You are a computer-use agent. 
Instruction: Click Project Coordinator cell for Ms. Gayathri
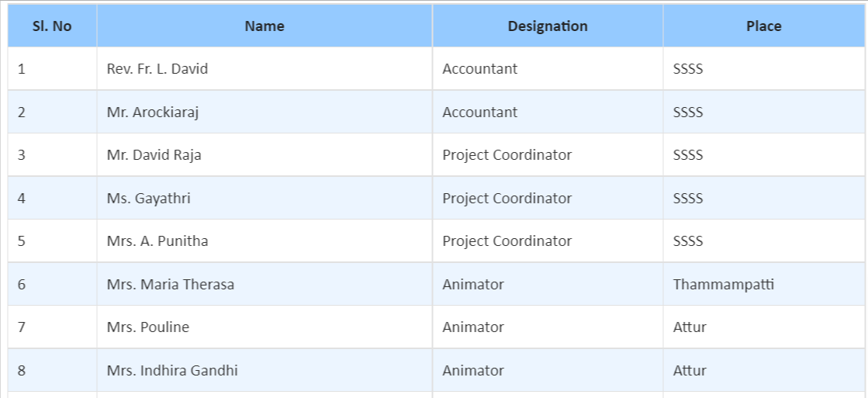[x=548, y=198]
